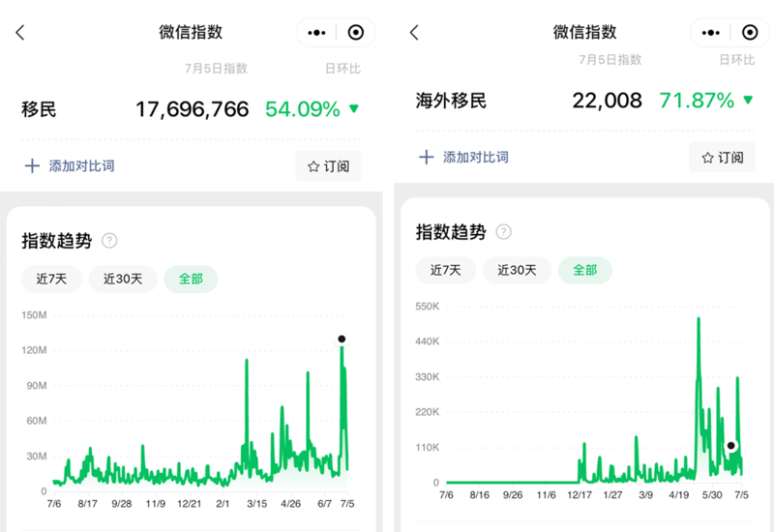Screen dimensions: 774x532
Task: Click help icon beside 指数趋势 in left panel
Action: (110, 241)
